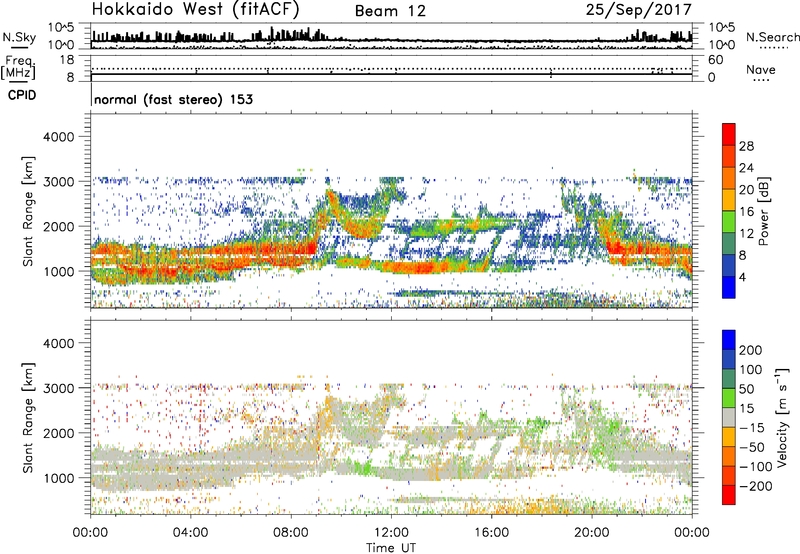
Task: Click the '-100' value on the velocity colorbar
Action: [755, 466]
